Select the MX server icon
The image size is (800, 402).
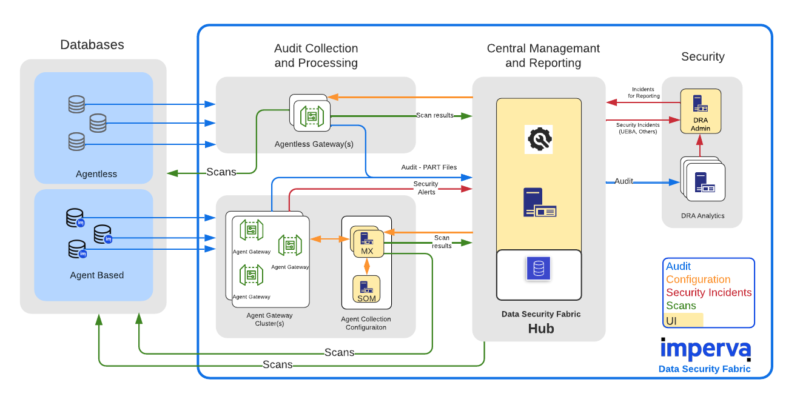366,243
